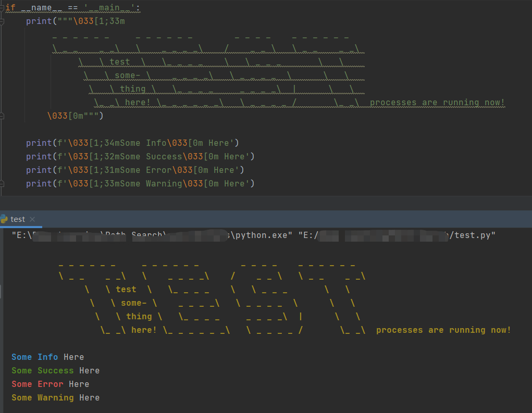Click blue 'Some Info Here' console line
Screen dimensions: 532x413
(48, 357)
